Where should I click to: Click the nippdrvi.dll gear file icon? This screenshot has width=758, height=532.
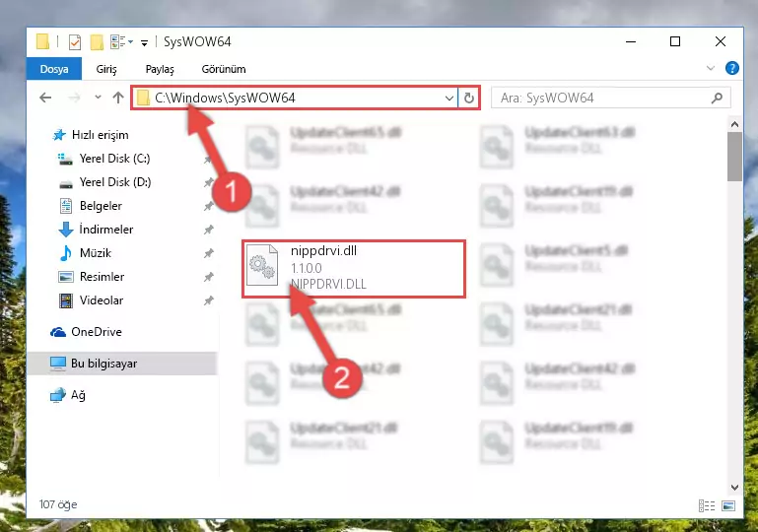pos(262,265)
